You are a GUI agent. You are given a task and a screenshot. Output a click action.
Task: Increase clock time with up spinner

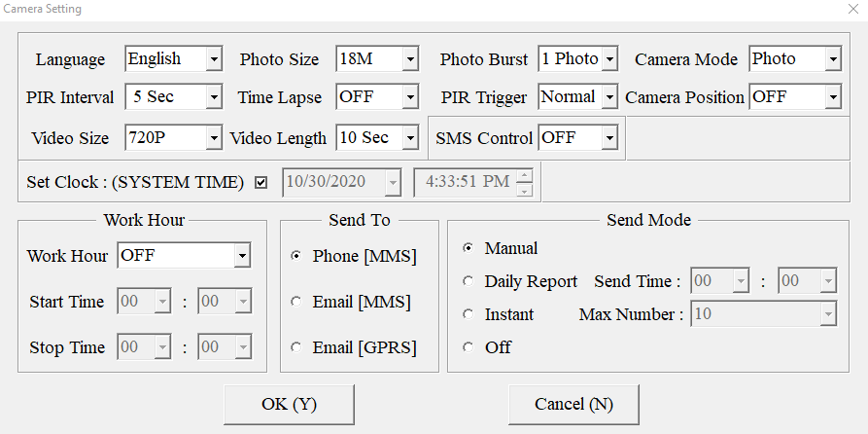[524, 176]
